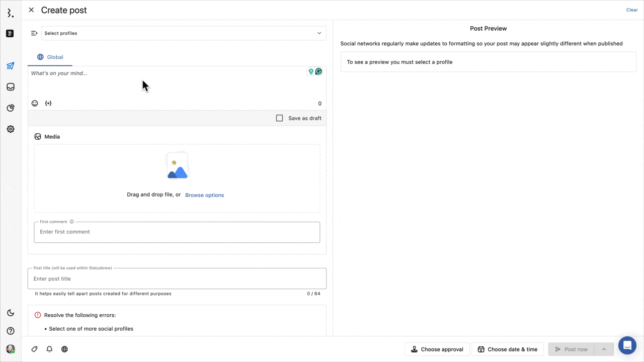The image size is (644, 362).
Task: Focus the Enter post title field
Action: click(177, 279)
